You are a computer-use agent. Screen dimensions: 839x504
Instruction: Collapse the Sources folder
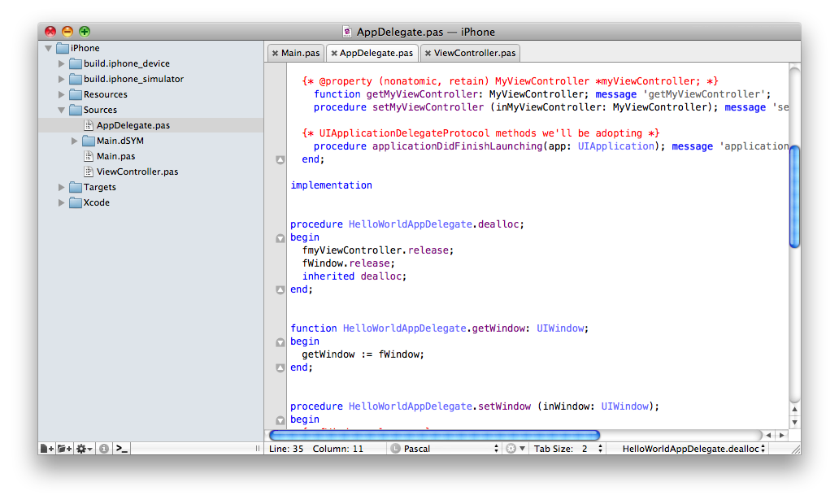coord(62,111)
